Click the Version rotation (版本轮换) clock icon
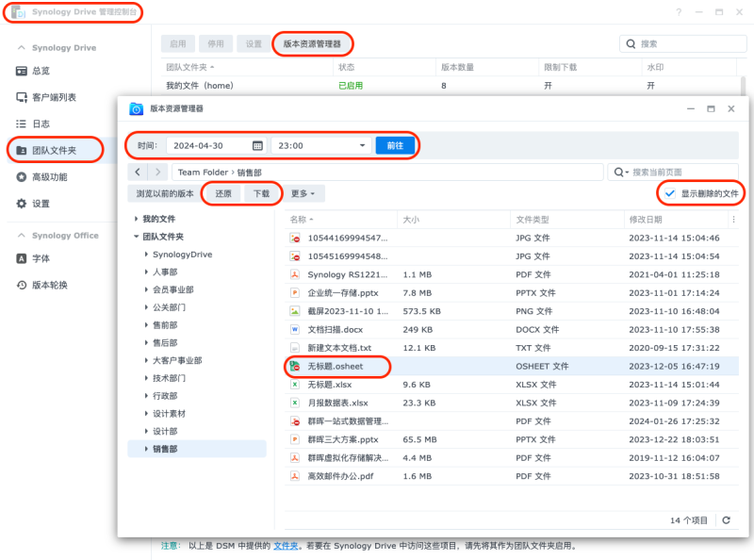754x560 pixels. (x=21, y=285)
